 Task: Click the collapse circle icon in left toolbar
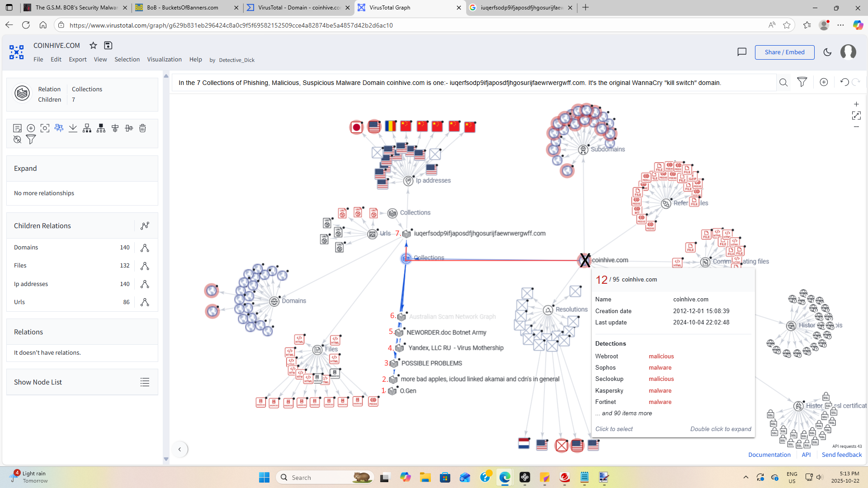17,140
